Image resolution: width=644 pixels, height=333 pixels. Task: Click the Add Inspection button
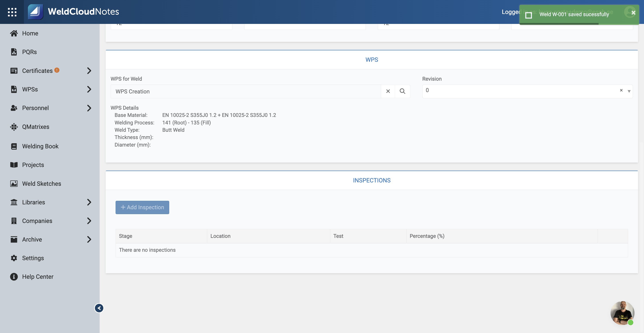142,207
